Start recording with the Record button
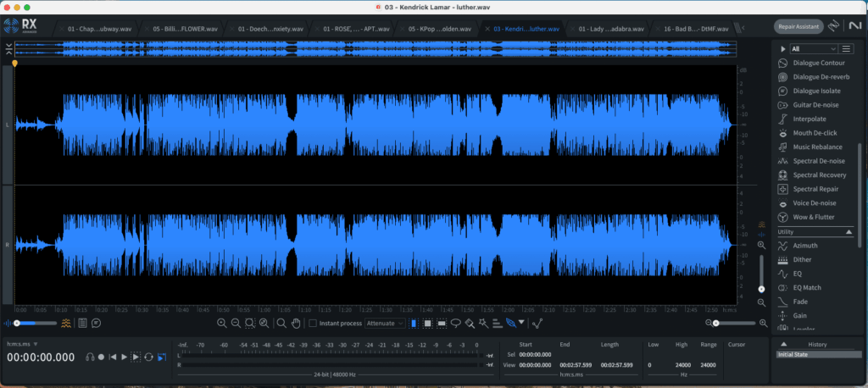The height and width of the screenshot is (388, 868). 102,357
